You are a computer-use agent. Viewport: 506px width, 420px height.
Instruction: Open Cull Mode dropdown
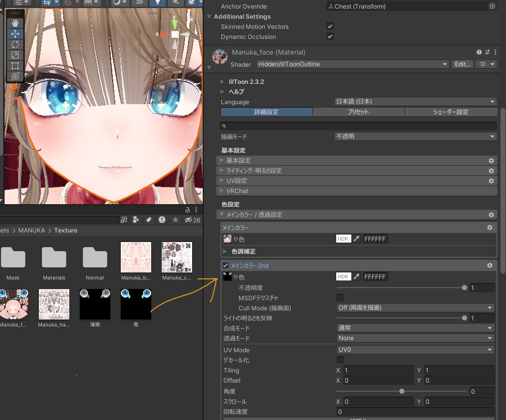[x=416, y=308]
